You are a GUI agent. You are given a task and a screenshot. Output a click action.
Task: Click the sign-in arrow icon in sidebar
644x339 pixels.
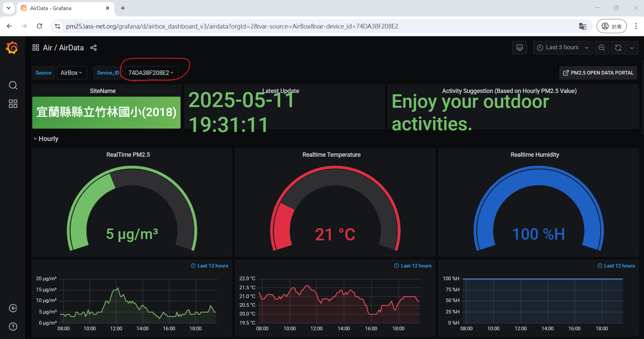13,308
